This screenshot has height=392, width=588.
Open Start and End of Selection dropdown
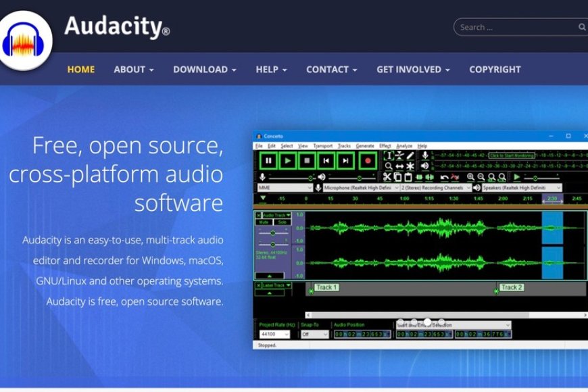coord(454,325)
